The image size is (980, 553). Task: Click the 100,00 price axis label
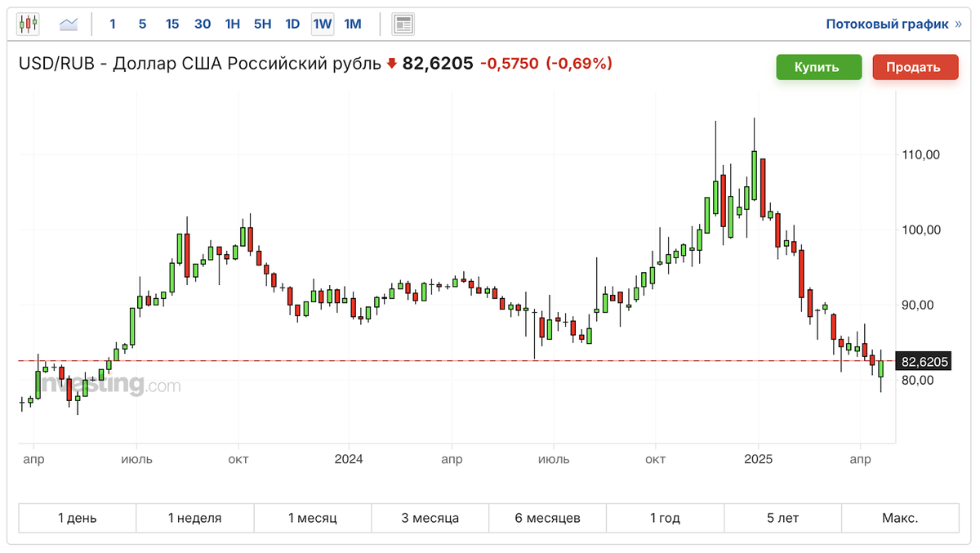point(922,230)
